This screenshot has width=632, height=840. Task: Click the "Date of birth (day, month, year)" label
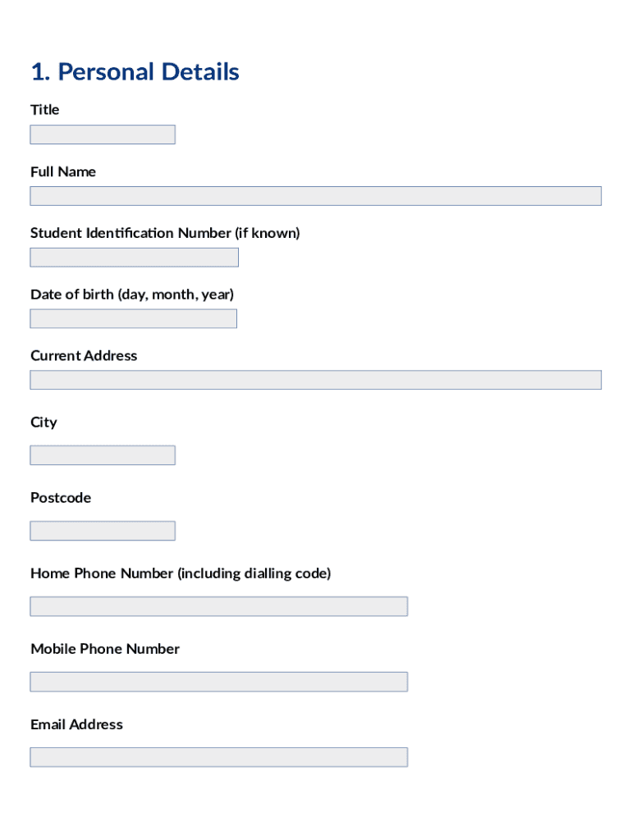click(x=132, y=294)
